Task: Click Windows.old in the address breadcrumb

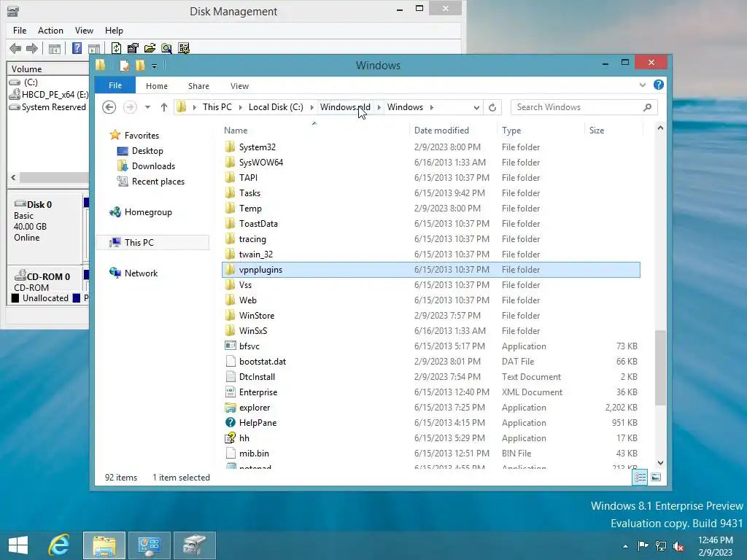Action: (x=345, y=107)
